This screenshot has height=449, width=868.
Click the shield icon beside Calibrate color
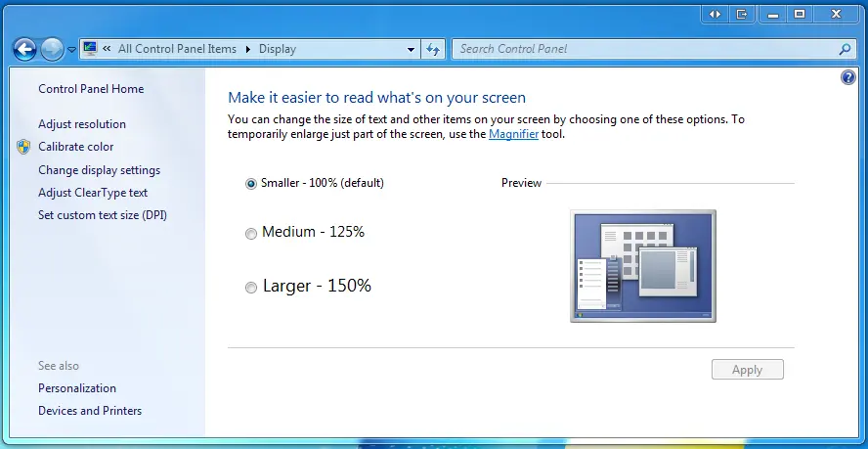pyautogui.click(x=24, y=147)
